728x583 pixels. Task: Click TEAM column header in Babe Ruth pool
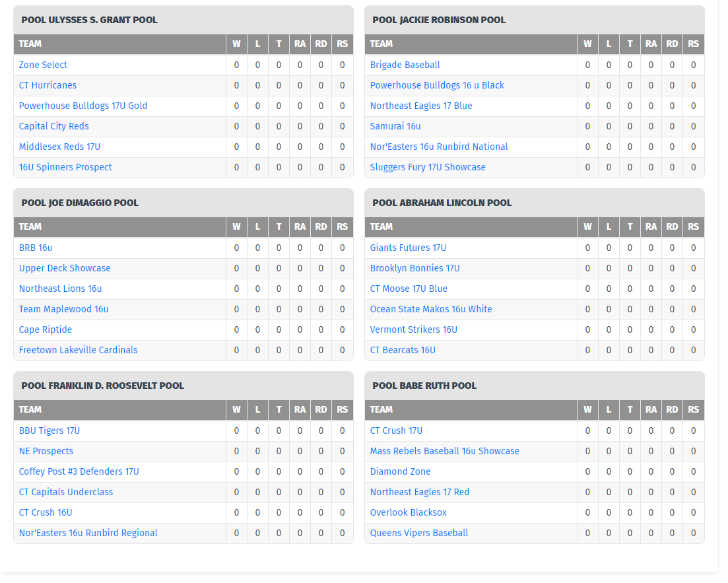[x=381, y=409]
